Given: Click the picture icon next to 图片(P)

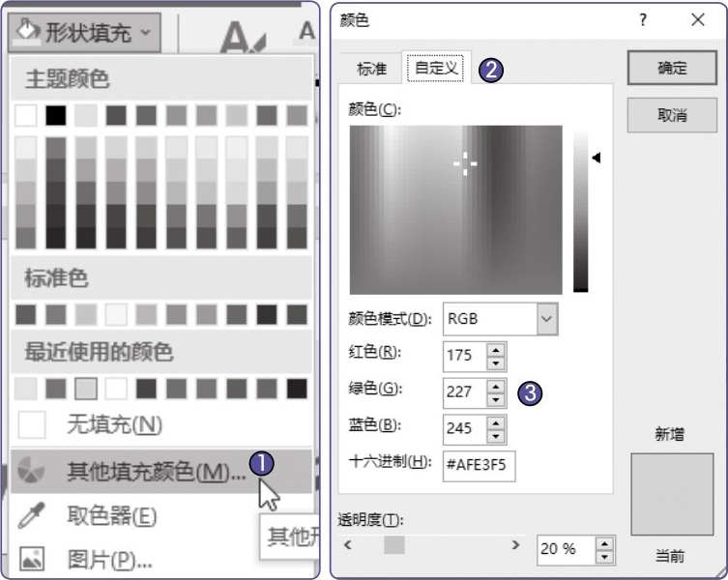Looking at the screenshot, I should (32, 559).
